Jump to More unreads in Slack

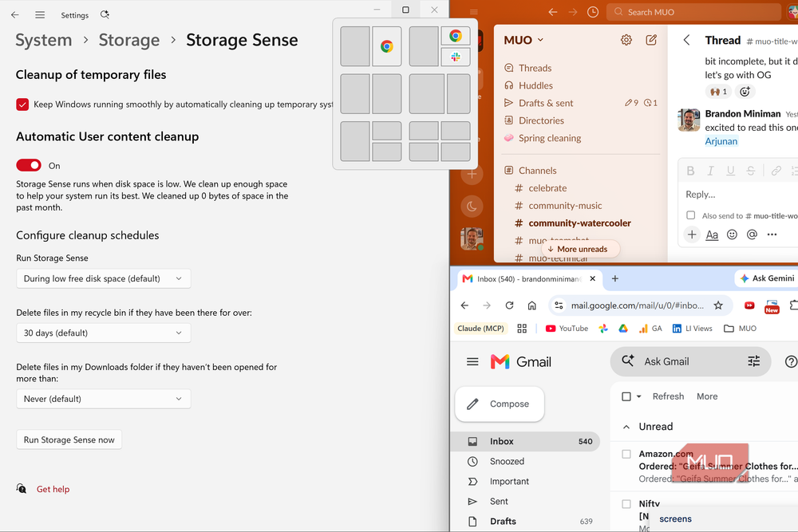(x=581, y=249)
